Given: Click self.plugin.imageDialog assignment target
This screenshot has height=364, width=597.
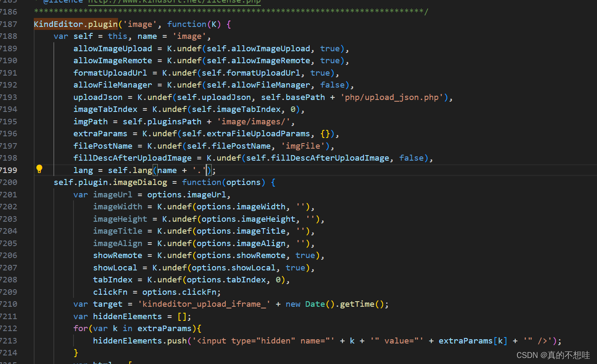Looking at the screenshot, I should (110, 182).
